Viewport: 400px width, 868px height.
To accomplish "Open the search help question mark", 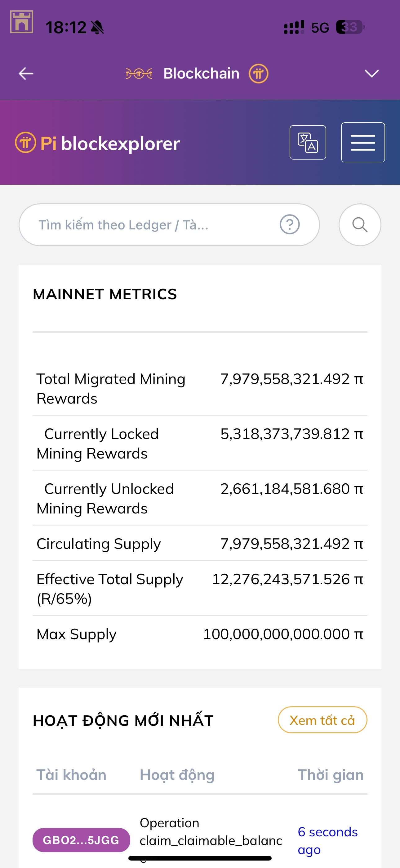I will (290, 224).
